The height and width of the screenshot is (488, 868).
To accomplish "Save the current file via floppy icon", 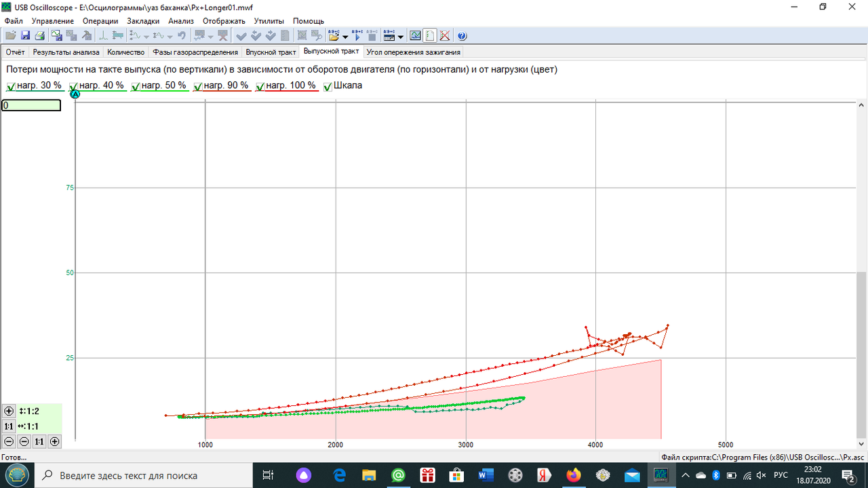I will coord(25,35).
